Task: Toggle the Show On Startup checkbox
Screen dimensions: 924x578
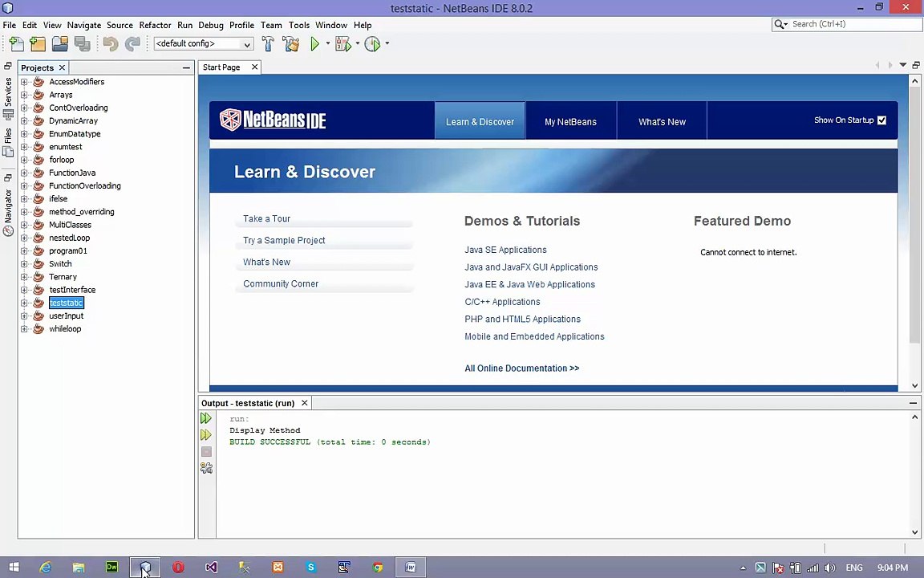Action: (881, 120)
